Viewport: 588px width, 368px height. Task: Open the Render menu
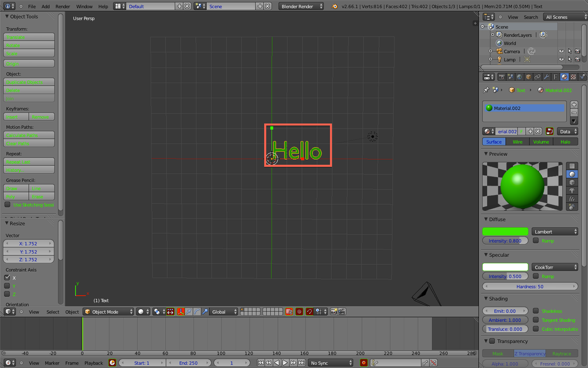[63, 6]
